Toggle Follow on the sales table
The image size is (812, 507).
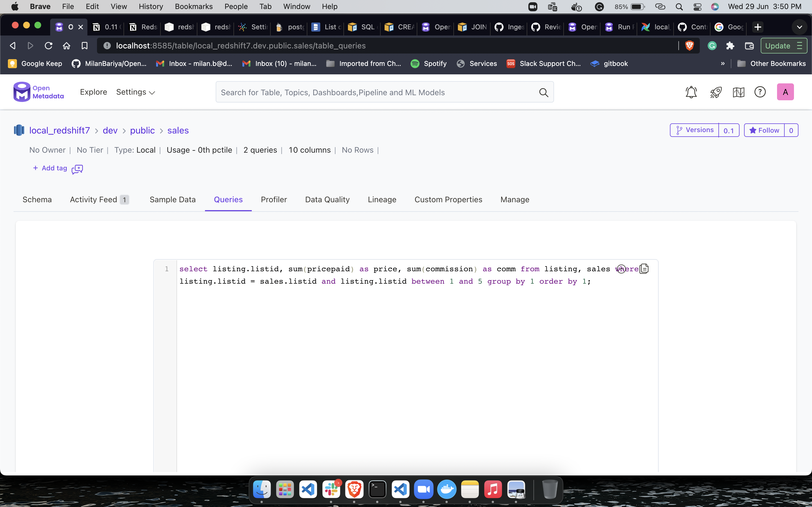[766, 130]
